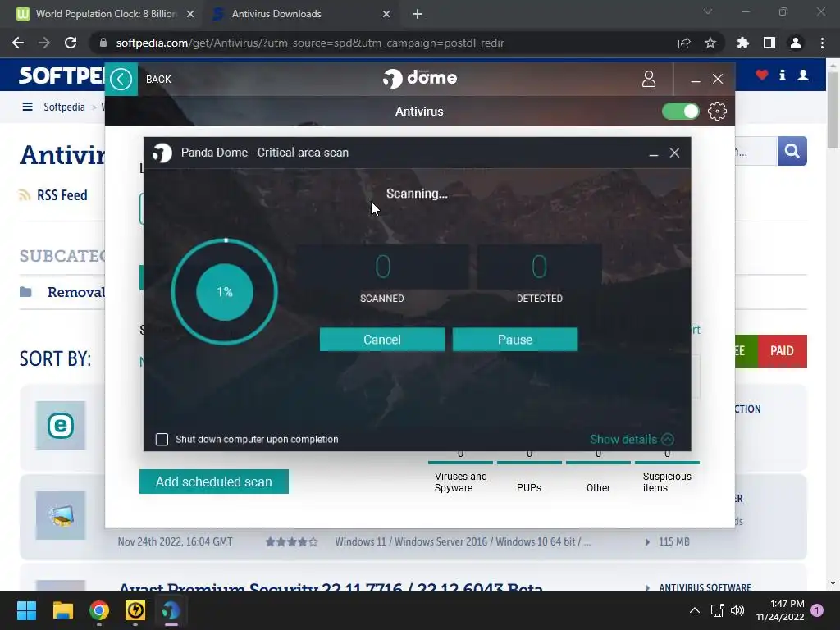840x630 pixels.
Task: Select the PAID filter button
Action: pos(782,351)
